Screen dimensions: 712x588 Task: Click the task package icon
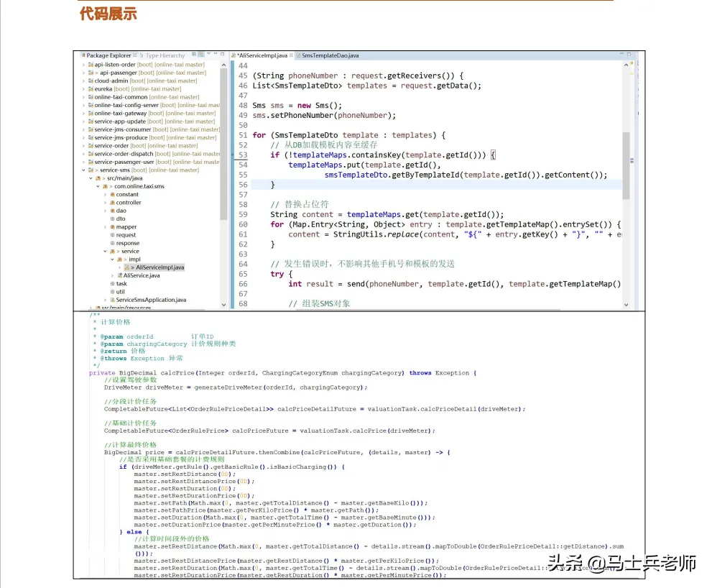tap(112, 283)
